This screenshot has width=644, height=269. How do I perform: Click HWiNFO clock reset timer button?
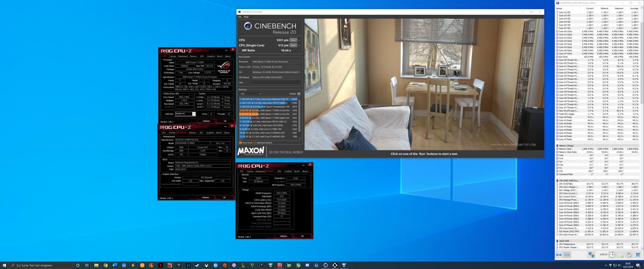pos(612,255)
